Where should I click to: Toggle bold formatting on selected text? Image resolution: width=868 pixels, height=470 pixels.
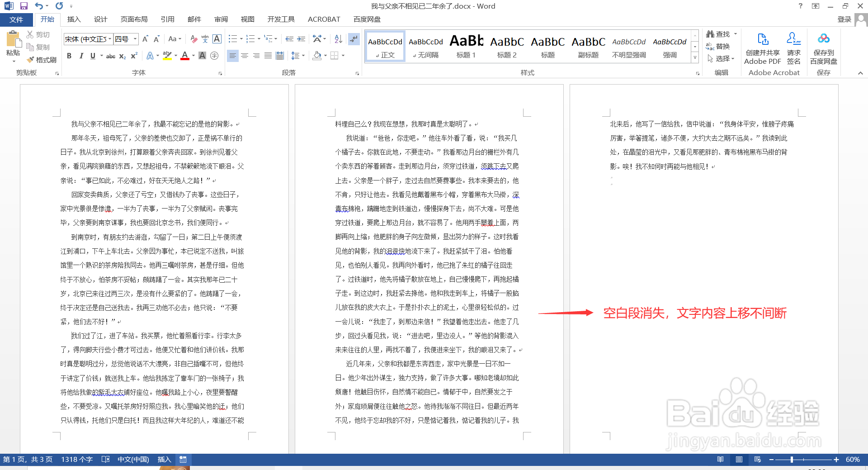[69, 55]
